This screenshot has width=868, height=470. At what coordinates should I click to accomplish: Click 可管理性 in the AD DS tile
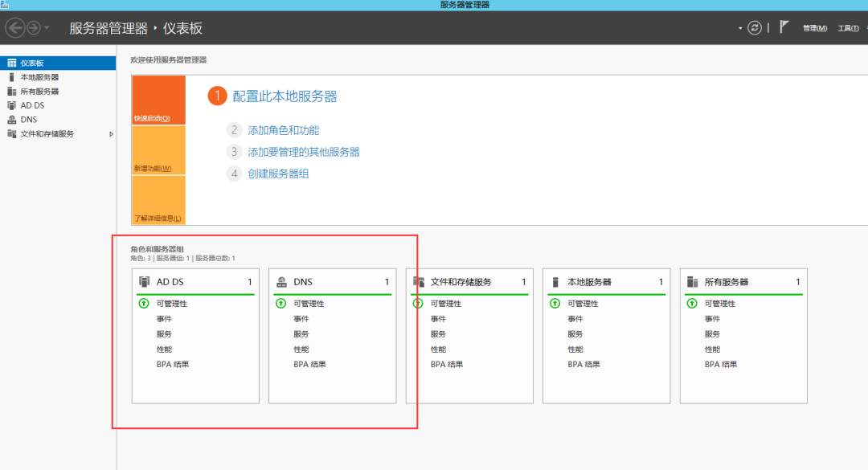click(x=172, y=304)
